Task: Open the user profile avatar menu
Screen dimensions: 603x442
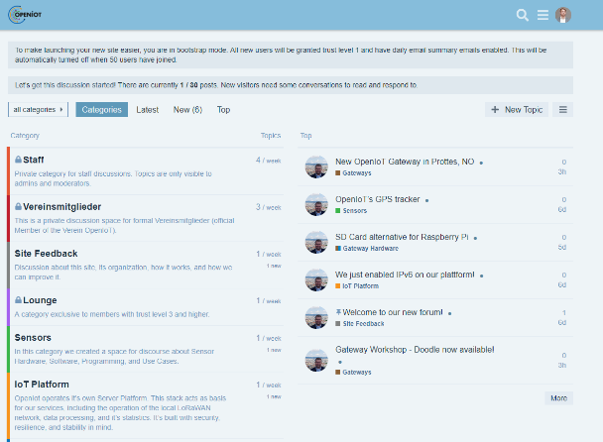Action: click(564, 15)
